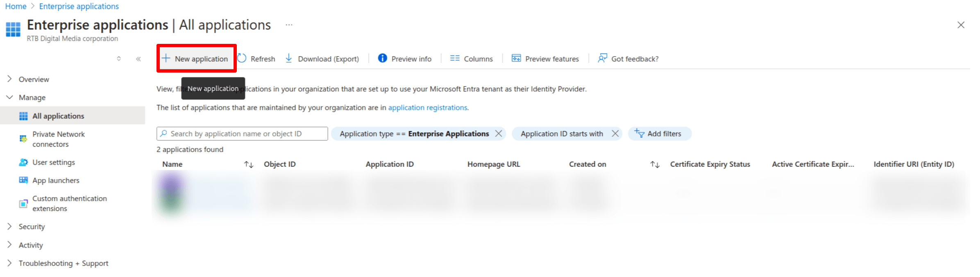Click the Application ID column header

tap(390, 164)
